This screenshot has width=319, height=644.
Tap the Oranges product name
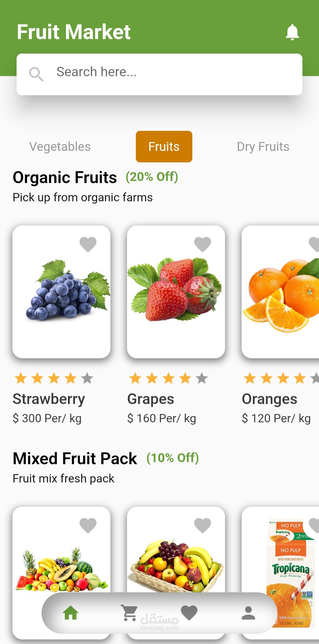tap(269, 399)
